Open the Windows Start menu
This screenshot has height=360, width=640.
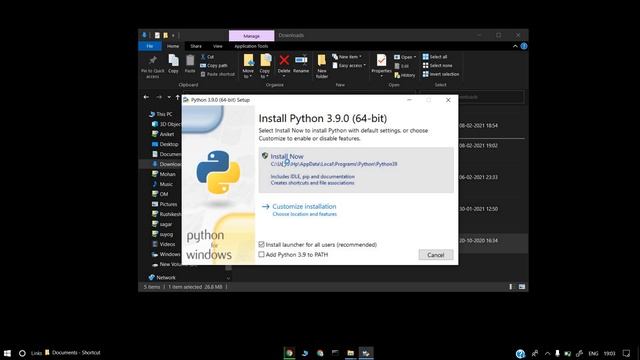click(7, 353)
